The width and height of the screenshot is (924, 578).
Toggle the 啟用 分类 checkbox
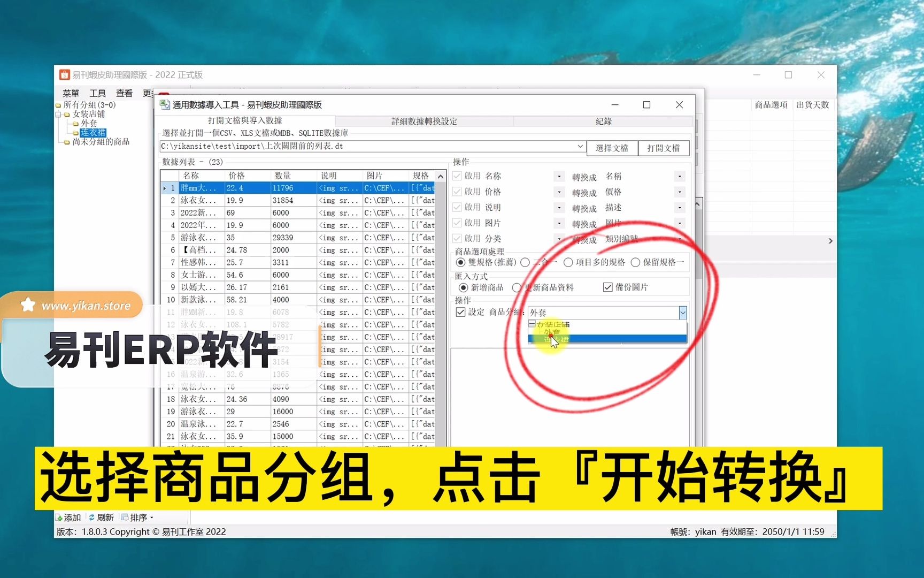[457, 238]
